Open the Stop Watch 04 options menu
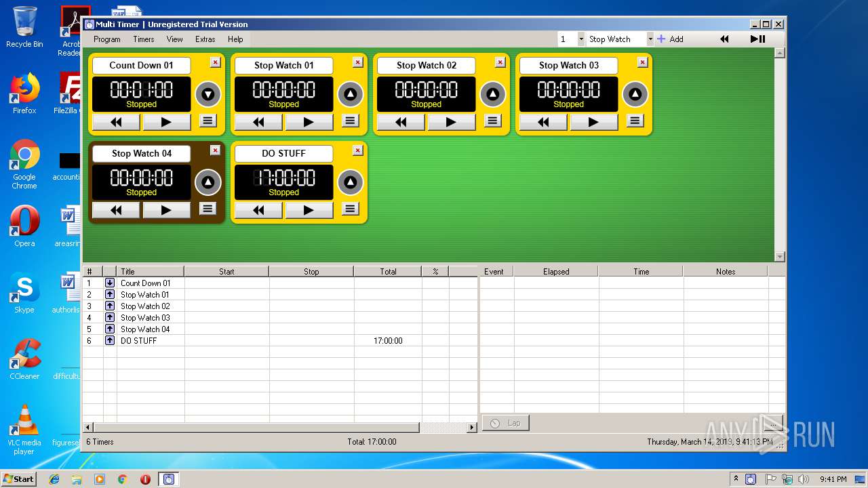The image size is (868, 488). pos(208,209)
